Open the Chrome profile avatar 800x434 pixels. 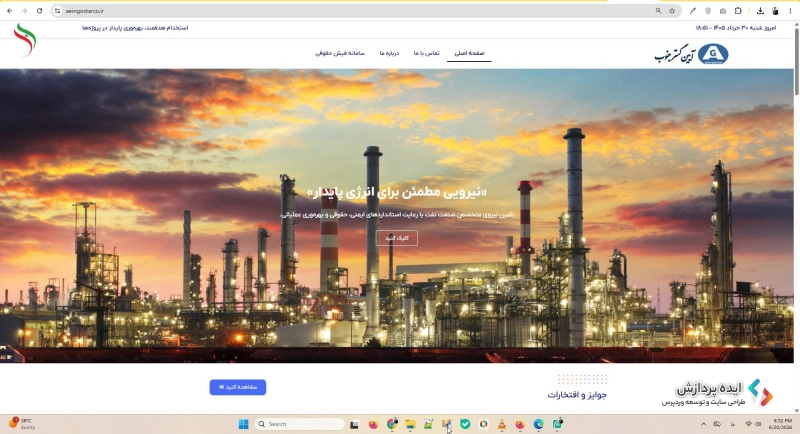pos(776,11)
